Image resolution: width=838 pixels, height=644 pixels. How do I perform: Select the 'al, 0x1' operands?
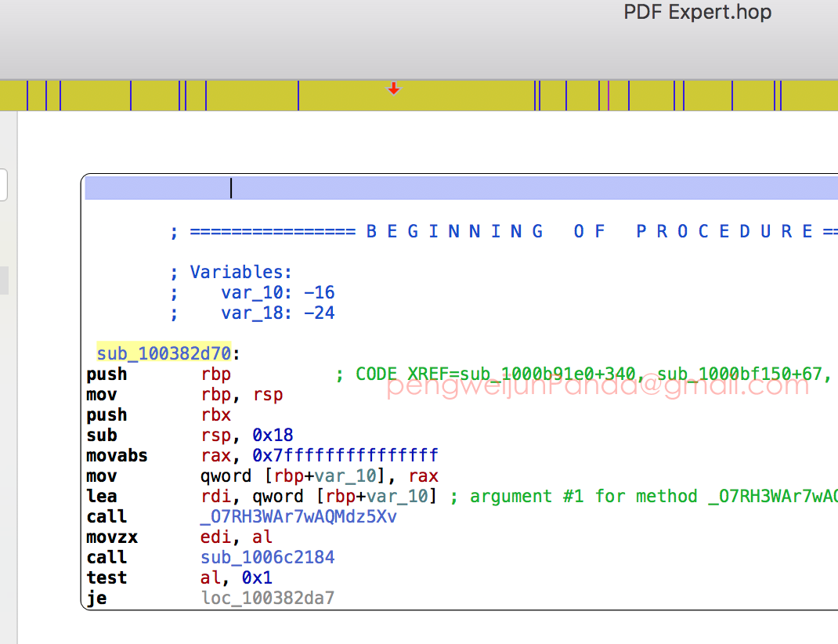237,577
